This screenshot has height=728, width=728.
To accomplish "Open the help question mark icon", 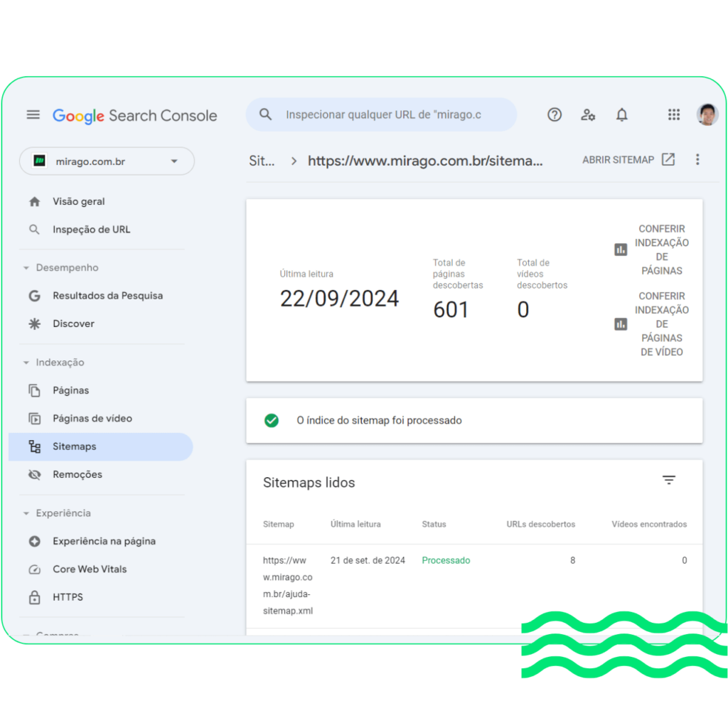I will pyautogui.click(x=555, y=114).
